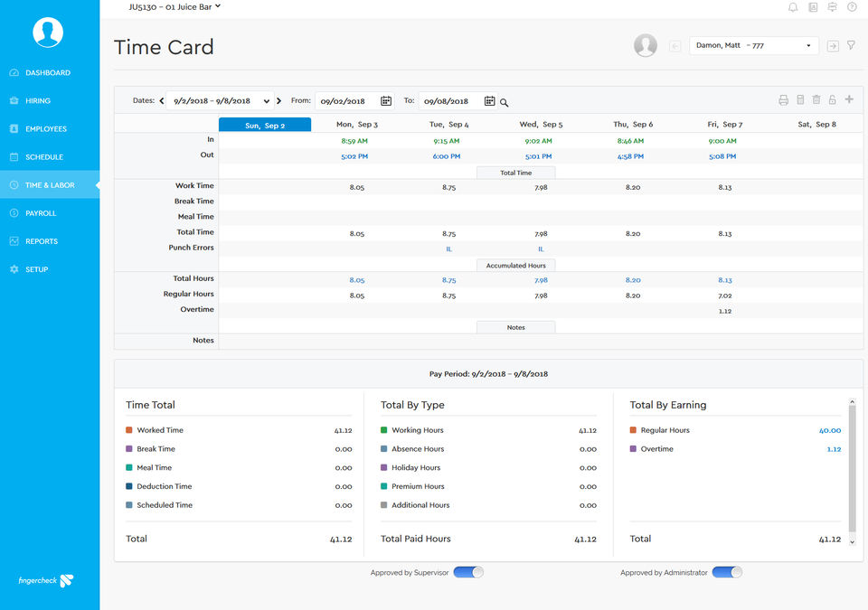Select the Wed, Sep 5 column header
868x610 pixels.
point(541,125)
